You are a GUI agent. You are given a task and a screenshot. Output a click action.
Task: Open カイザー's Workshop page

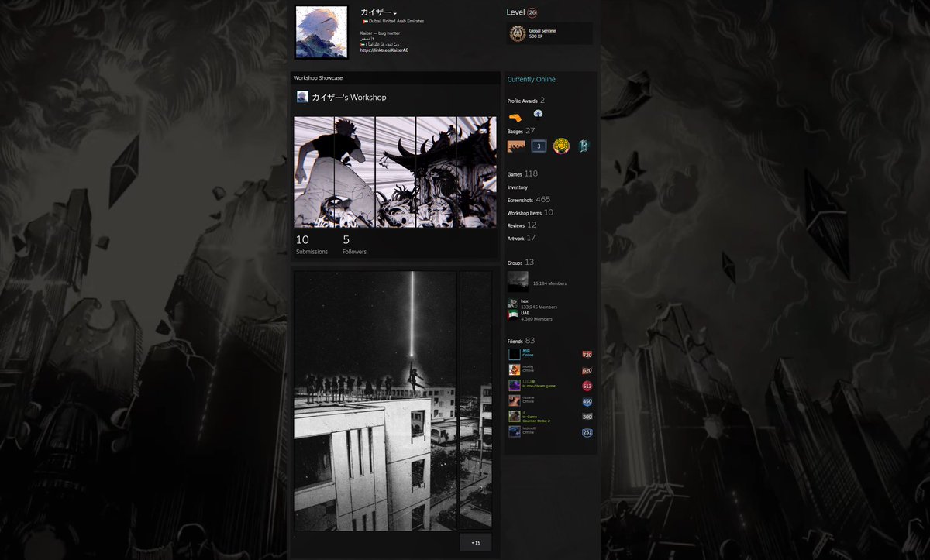[349, 97]
